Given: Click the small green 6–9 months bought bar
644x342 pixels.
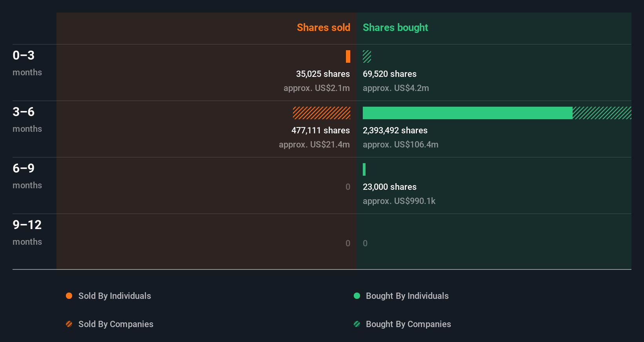Looking at the screenshot, I should pos(364,169).
